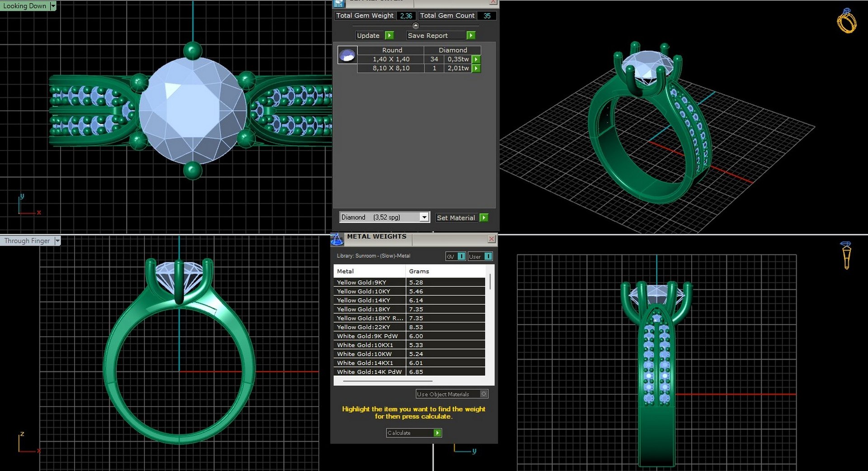Viewport: 868px width, 471px height.
Task: Open the Through Finger viewport dropdown
Action: (x=57, y=241)
